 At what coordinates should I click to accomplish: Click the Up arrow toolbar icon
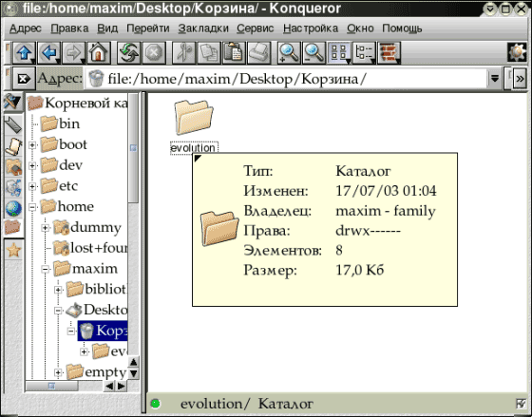point(25,53)
